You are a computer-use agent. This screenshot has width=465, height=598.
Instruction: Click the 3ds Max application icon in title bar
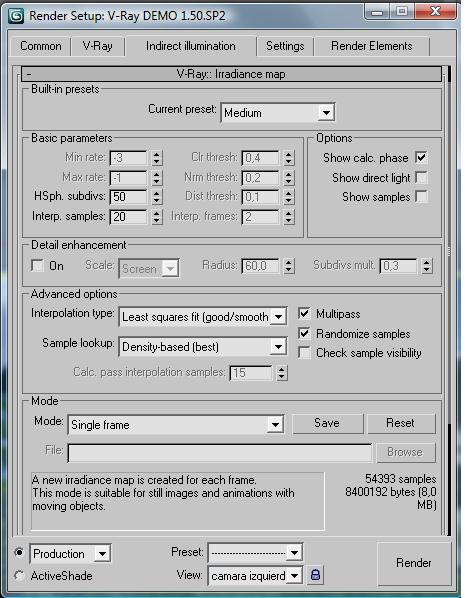click(16, 16)
